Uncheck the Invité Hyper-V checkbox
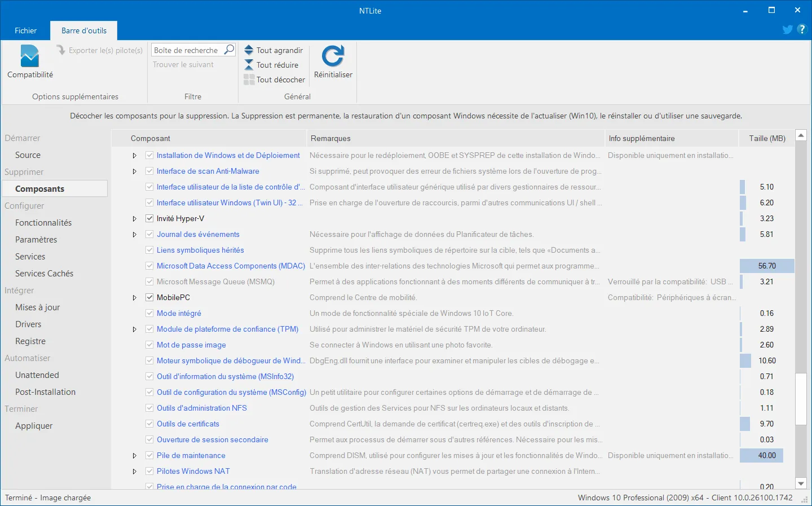Viewport: 812px width, 506px height. coord(149,218)
